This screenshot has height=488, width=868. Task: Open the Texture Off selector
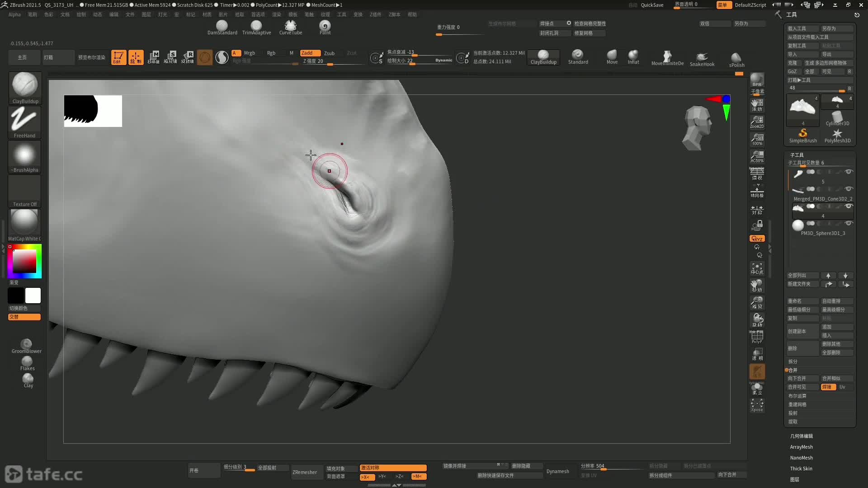pos(25,191)
